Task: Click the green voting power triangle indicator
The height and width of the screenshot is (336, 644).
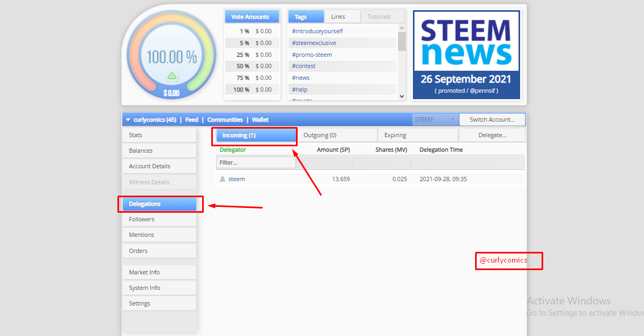Action: (x=172, y=76)
